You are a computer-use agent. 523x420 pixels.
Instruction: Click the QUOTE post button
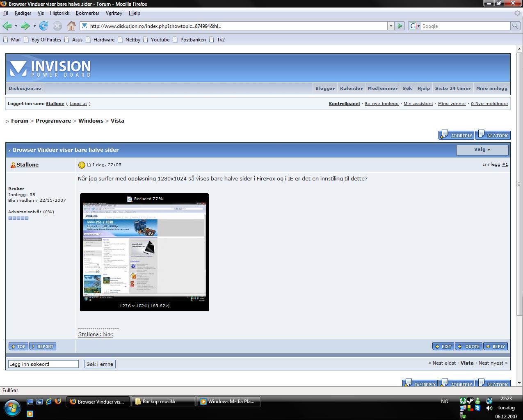pos(468,347)
